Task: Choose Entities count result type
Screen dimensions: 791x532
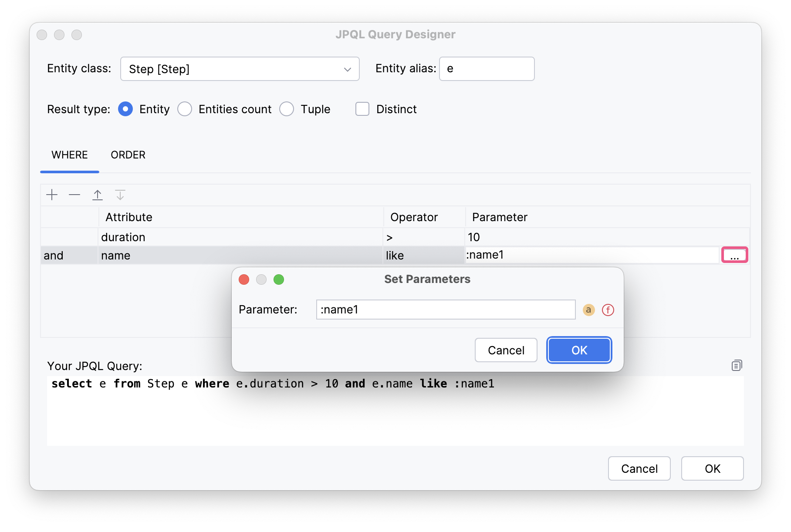Action: pyautogui.click(x=185, y=109)
